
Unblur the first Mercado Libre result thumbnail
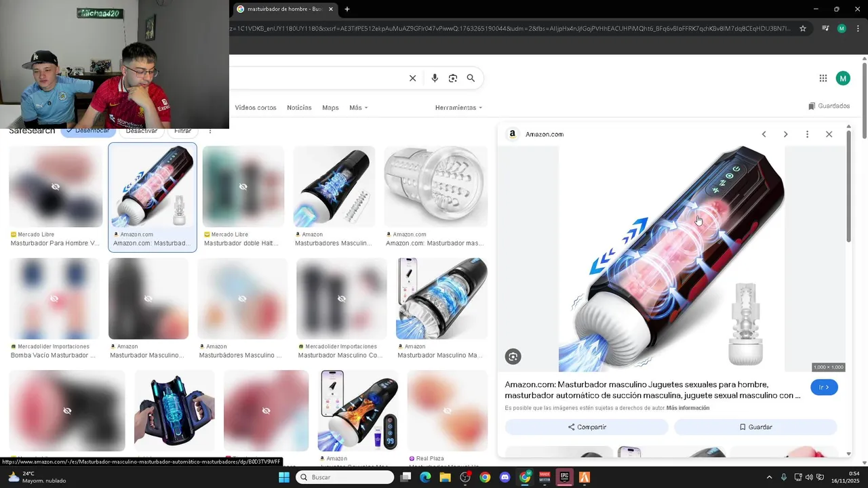coord(56,186)
